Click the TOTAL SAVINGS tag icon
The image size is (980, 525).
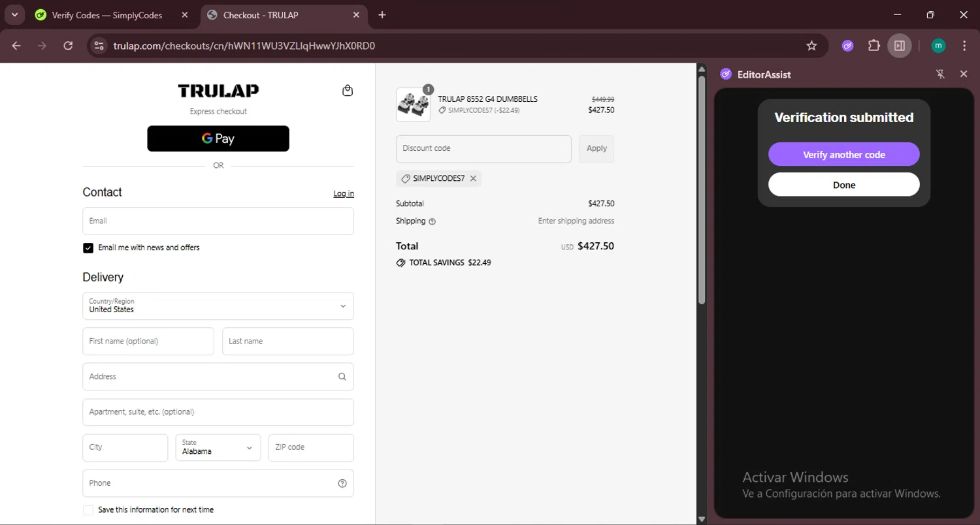click(x=400, y=263)
